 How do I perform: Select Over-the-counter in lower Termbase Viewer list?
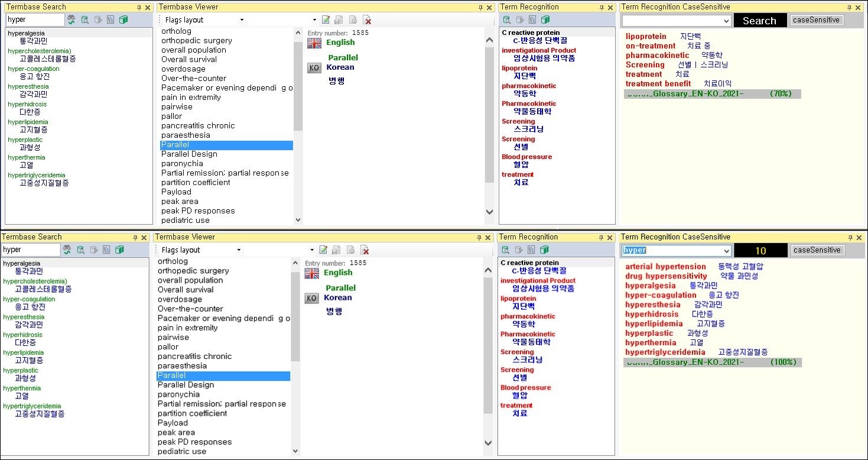(x=190, y=309)
